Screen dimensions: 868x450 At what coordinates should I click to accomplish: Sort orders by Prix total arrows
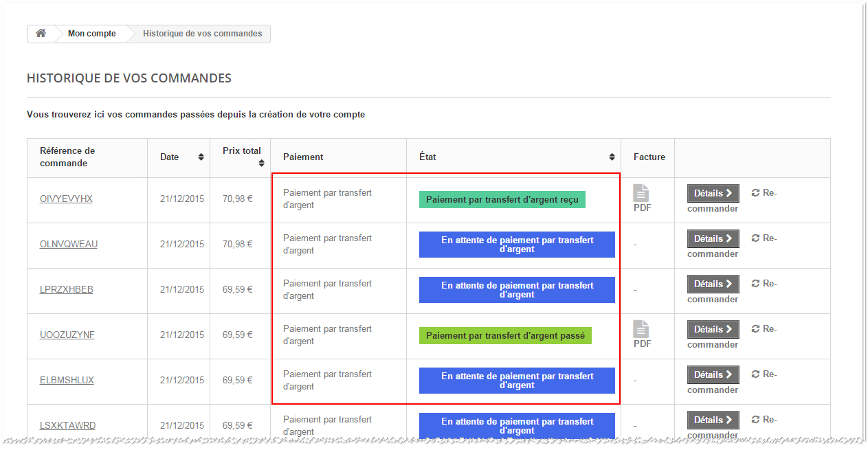261,163
